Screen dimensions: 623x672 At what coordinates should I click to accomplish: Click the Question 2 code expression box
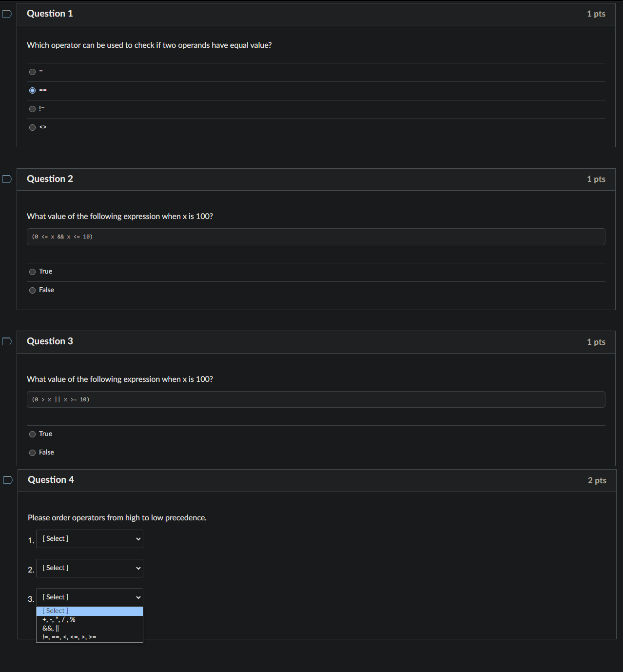point(316,237)
